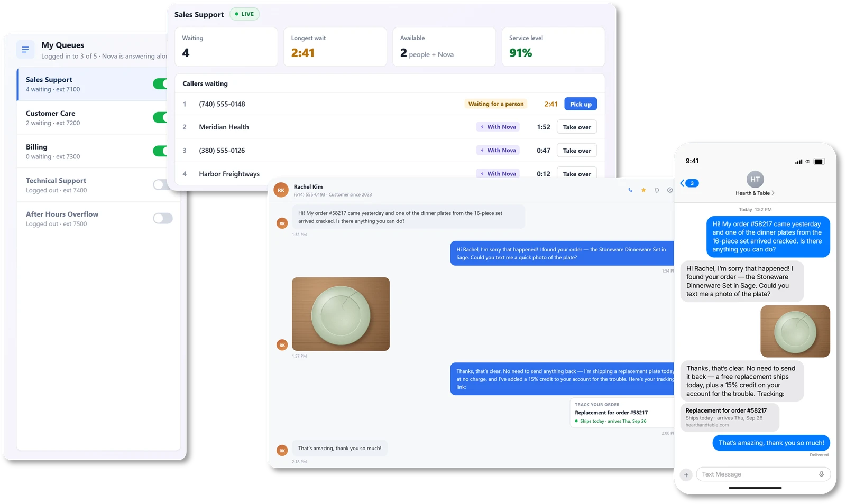Click the caller name Harbor Freightways

click(x=229, y=174)
